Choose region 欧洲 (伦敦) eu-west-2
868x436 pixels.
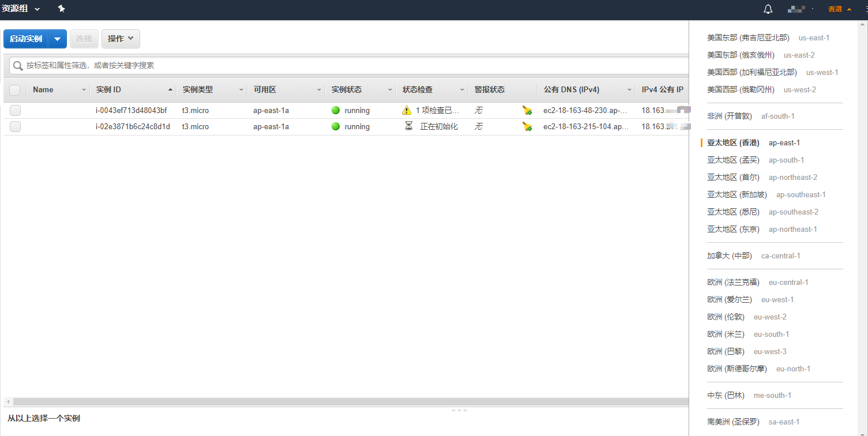747,317
